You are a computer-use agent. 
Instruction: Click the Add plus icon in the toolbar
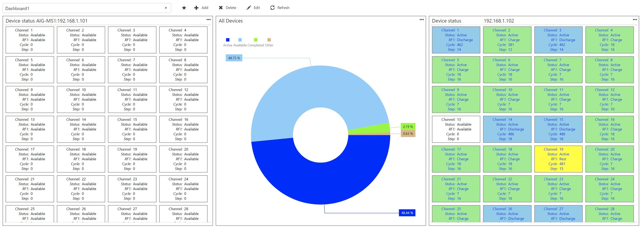pos(196,8)
